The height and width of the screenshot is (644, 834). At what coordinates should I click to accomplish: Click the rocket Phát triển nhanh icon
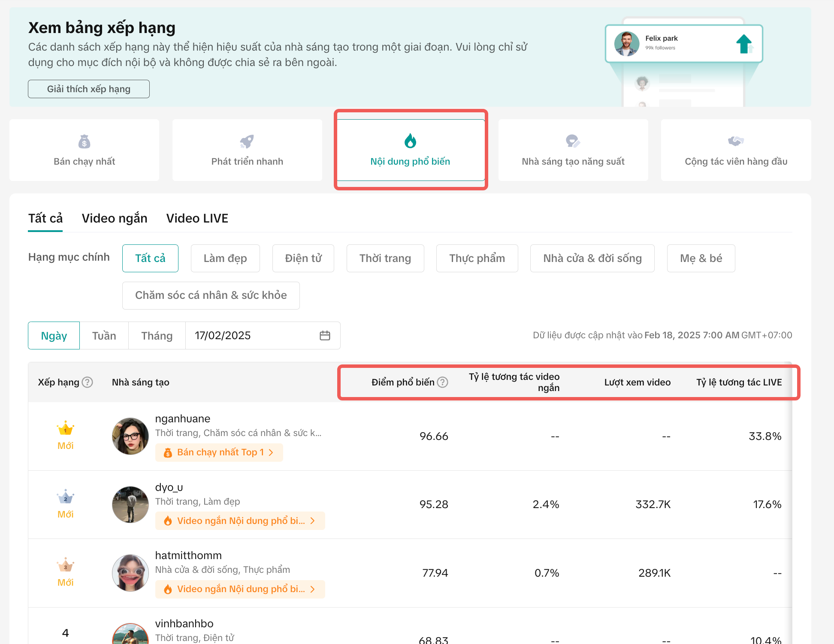(x=247, y=141)
